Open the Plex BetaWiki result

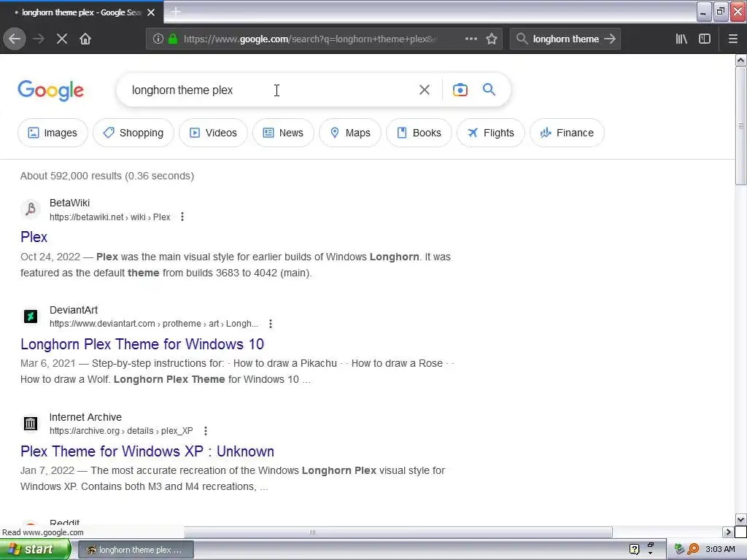tap(34, 237)
